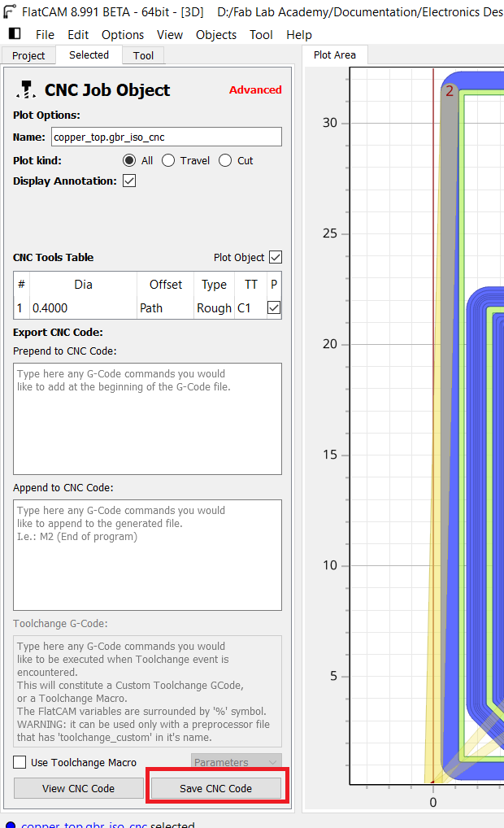Select the Travel plot kind radio button
Image resolution: width=504 pixels, height=828 pixels.
[168, 160]
